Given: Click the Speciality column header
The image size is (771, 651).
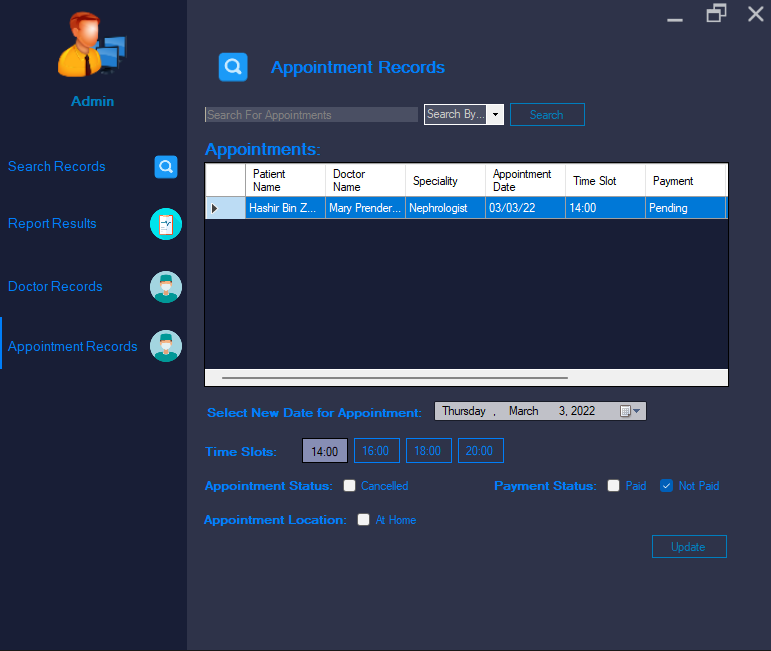Looking at the screenshot, I should [445, 180].
